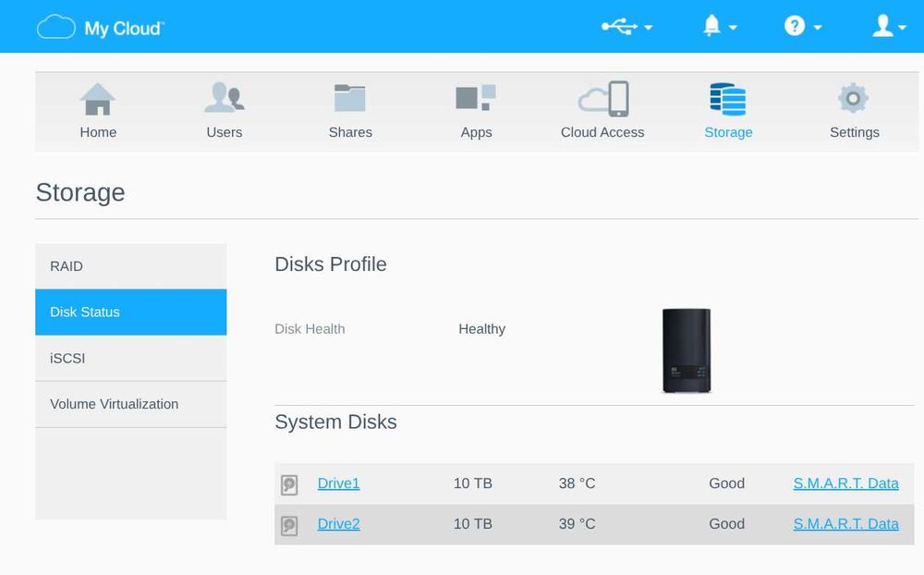
Task: Open the RAID sidebar section
Action: pyautogui.click(x=131, y=266)
